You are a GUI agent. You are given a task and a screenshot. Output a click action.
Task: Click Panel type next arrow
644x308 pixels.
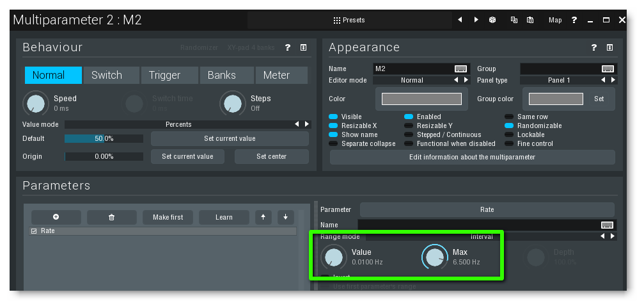tap(613, 80)
